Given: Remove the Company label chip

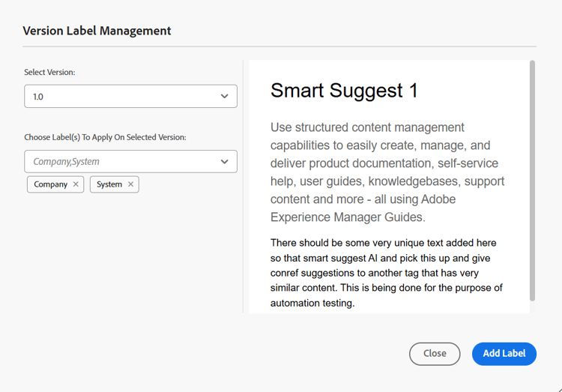Looking at the screenshot, I should tap(76, 184).
